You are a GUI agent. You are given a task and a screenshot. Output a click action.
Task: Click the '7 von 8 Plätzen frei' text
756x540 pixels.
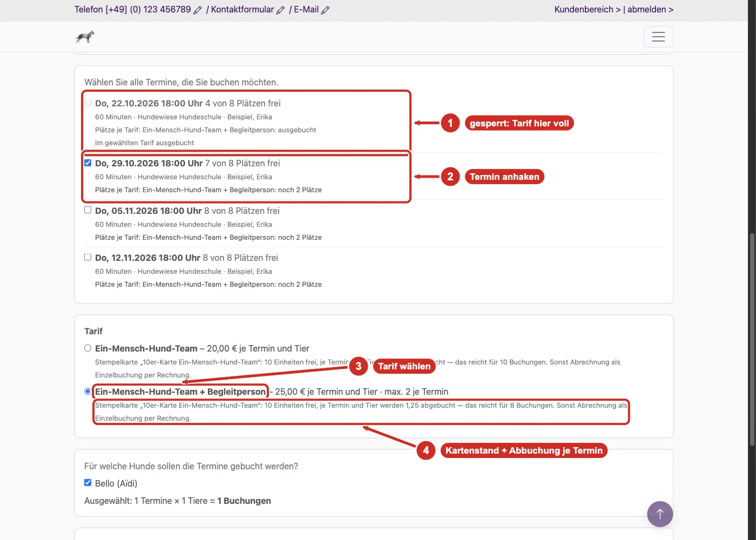click(243, 163)
